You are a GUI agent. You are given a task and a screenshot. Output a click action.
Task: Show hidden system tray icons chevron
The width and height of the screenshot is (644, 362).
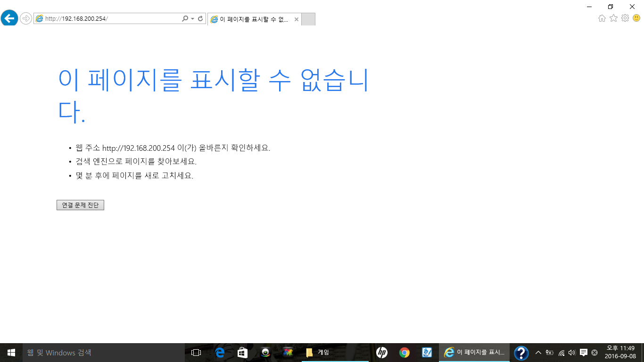(x=538, y=353)
